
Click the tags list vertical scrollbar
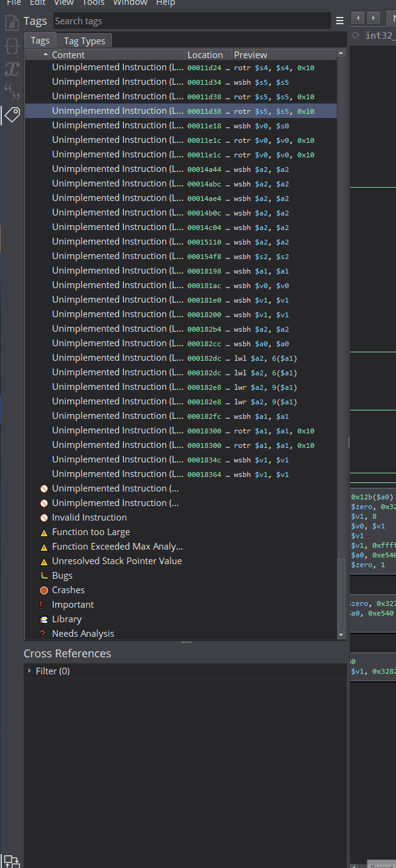point(342,303)
